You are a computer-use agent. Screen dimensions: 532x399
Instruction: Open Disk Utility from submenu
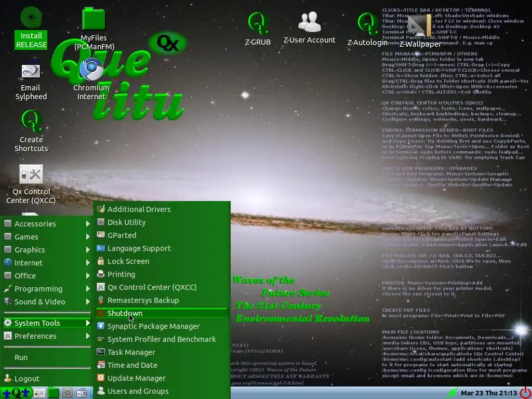(x=162, y=222)
